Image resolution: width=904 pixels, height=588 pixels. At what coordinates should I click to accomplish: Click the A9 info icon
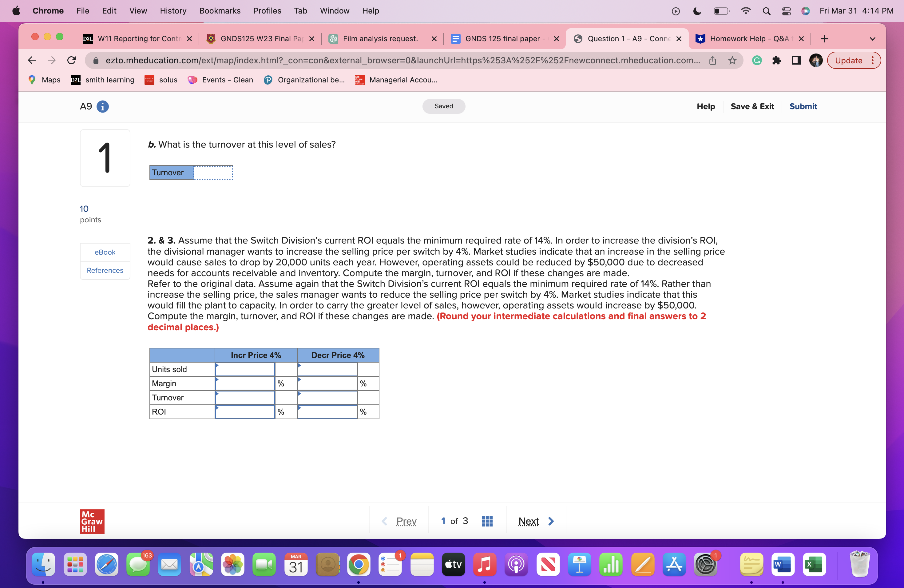(x=102, y=107)
